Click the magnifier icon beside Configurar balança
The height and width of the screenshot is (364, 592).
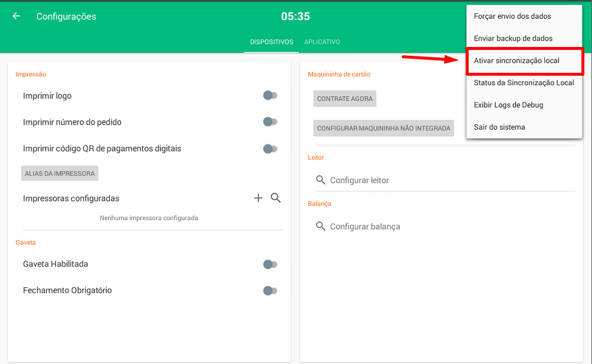point(321,226)
